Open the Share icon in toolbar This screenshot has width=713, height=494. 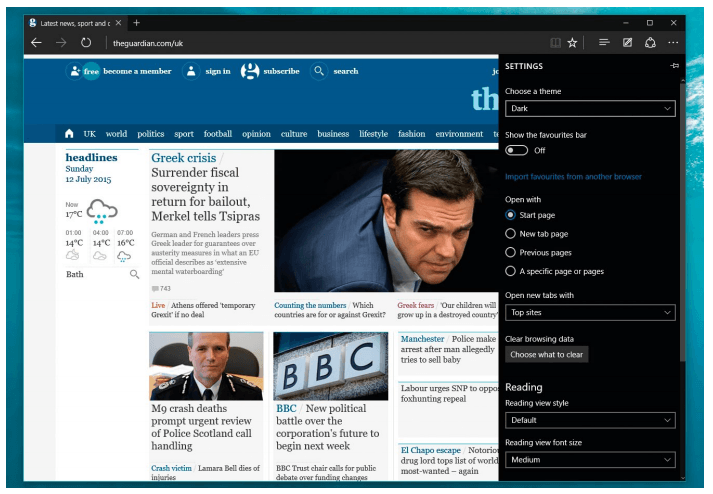650,43
